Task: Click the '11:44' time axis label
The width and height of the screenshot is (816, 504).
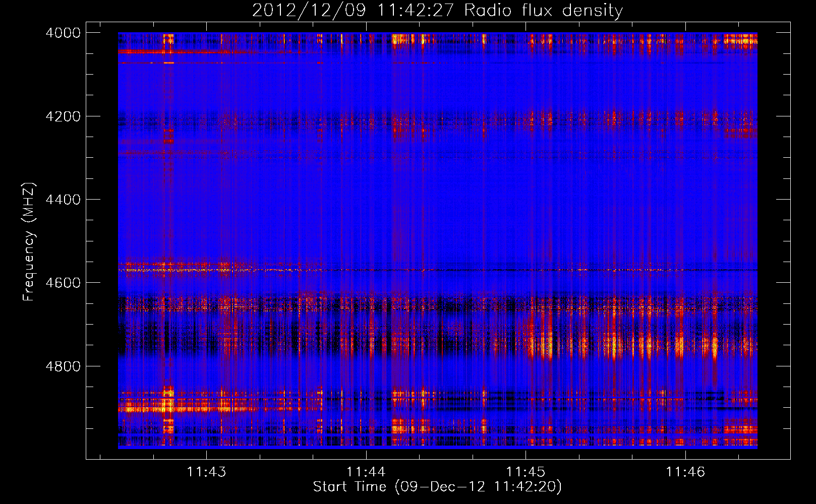Action: (x=366, y=472)
